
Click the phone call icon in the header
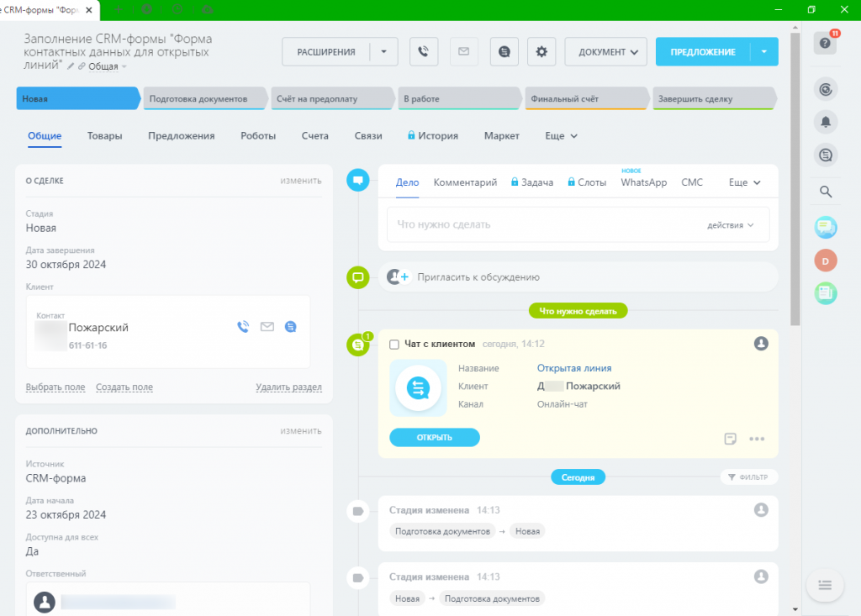[x=424, y=51]
